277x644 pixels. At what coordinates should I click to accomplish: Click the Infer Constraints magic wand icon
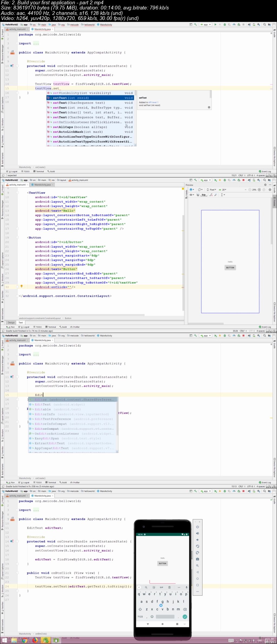point(216,195)
